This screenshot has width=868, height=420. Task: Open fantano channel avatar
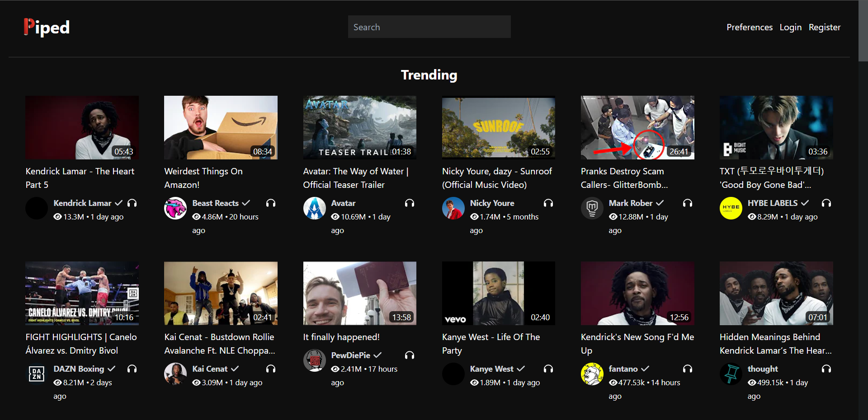[592, 374]
